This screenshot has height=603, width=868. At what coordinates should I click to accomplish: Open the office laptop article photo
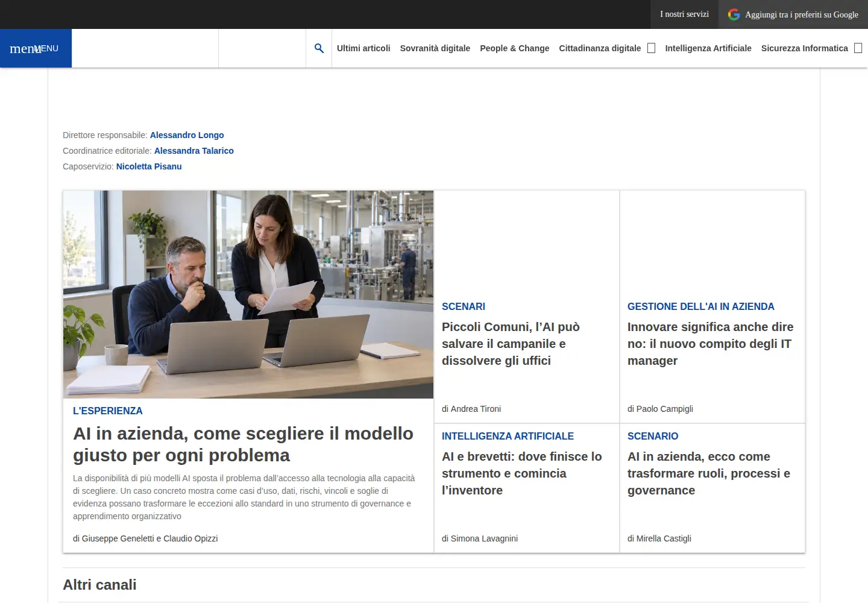pyautogui.click(x=248, y=295)
